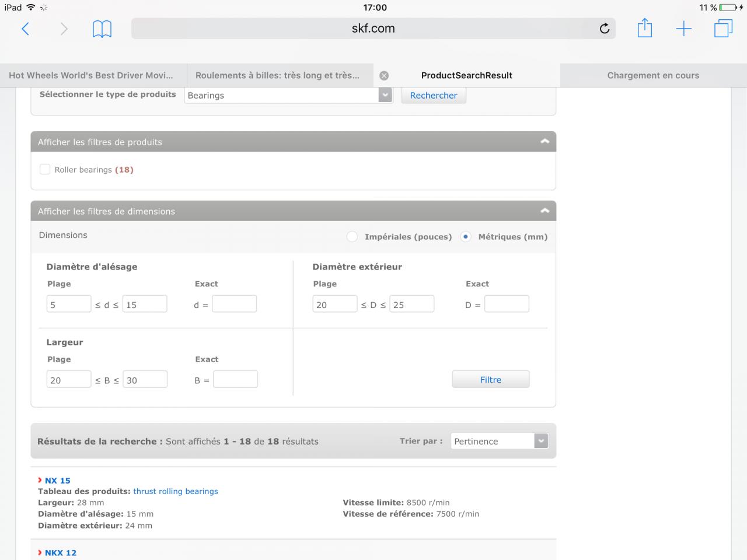Image resolution: width=747 pixels, height=560 pixels.
Task: Collapse the dimension filters panel
Action: click(x=544, y=211)
